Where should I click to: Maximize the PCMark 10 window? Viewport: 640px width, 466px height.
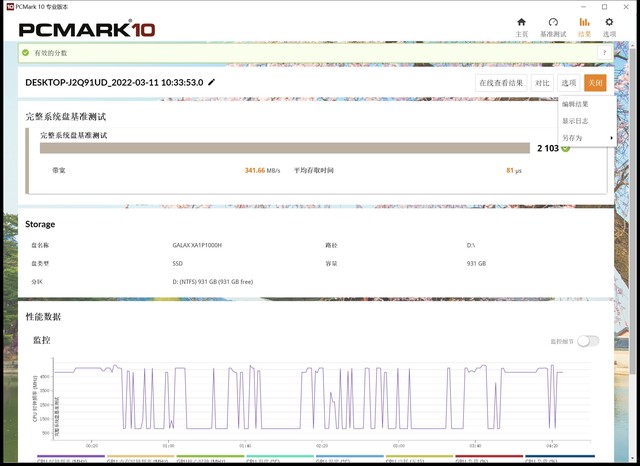point(604,7)
